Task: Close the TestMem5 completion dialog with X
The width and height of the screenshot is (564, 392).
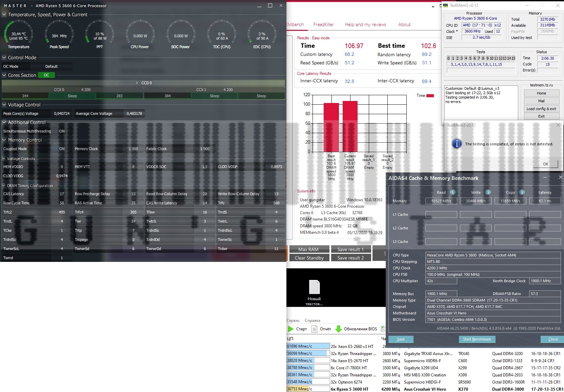Action: [558, 125]
